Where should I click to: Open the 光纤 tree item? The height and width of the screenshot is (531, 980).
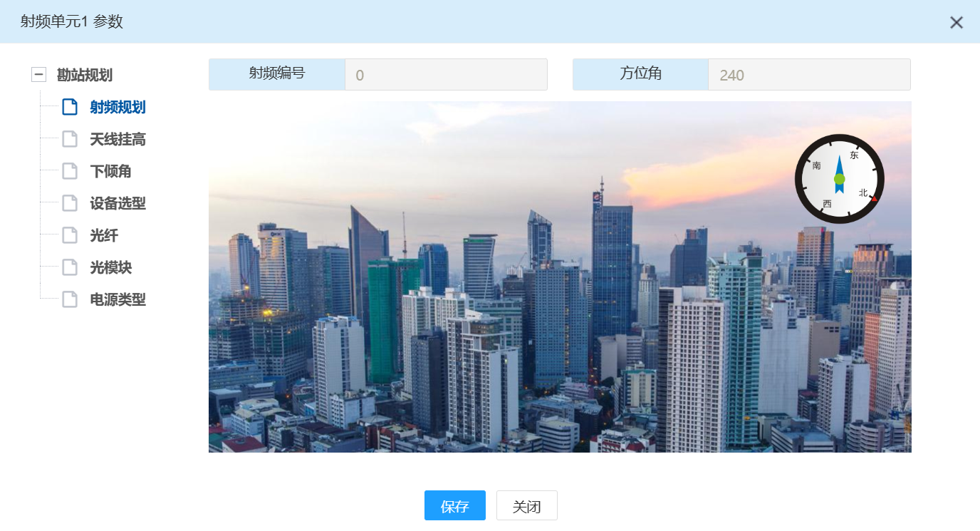coord(104,235)
